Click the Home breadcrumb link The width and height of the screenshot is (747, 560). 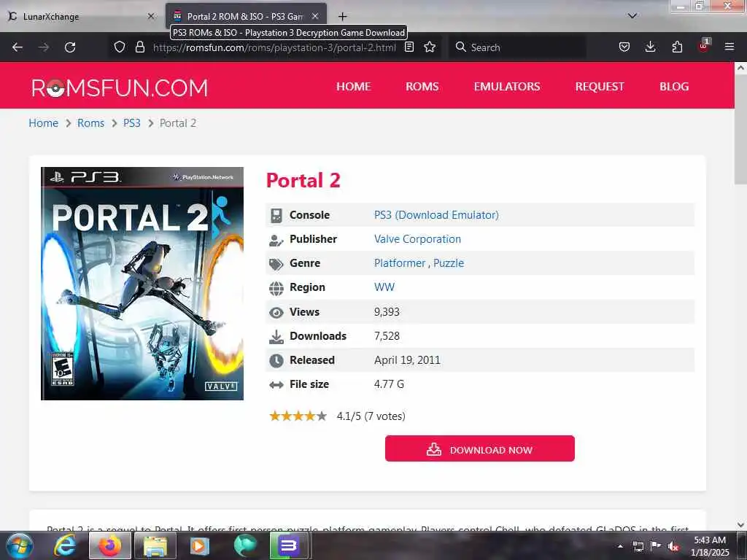point(43,123)
